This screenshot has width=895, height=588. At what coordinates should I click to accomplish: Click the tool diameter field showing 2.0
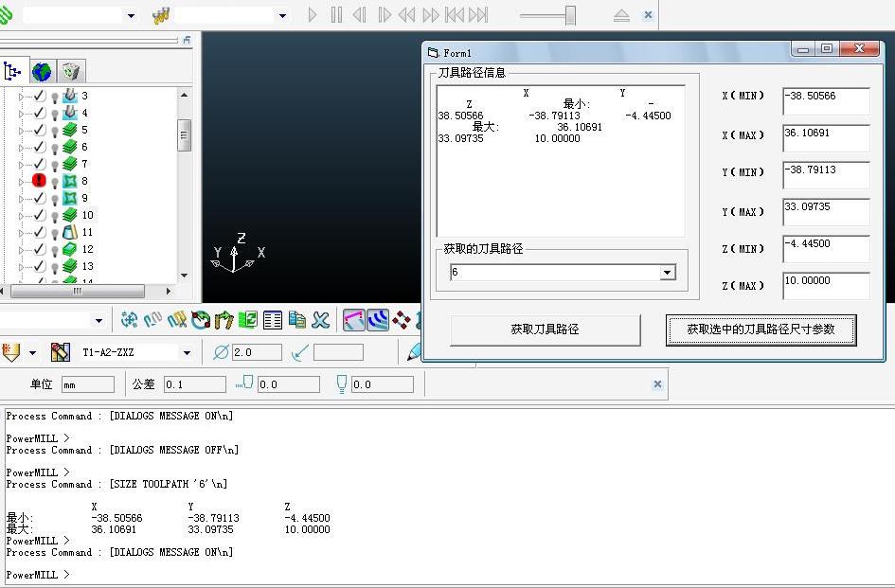tap(257, 352)
